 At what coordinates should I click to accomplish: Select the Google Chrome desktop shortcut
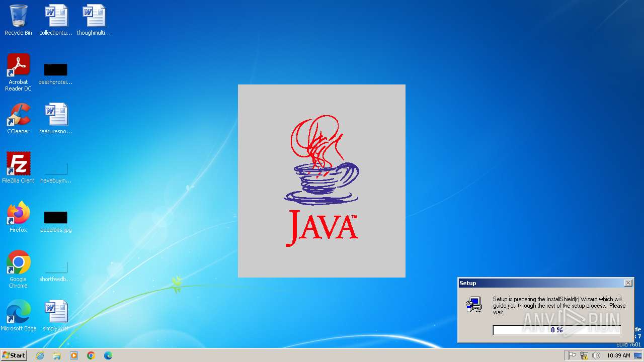coord(18,269)
